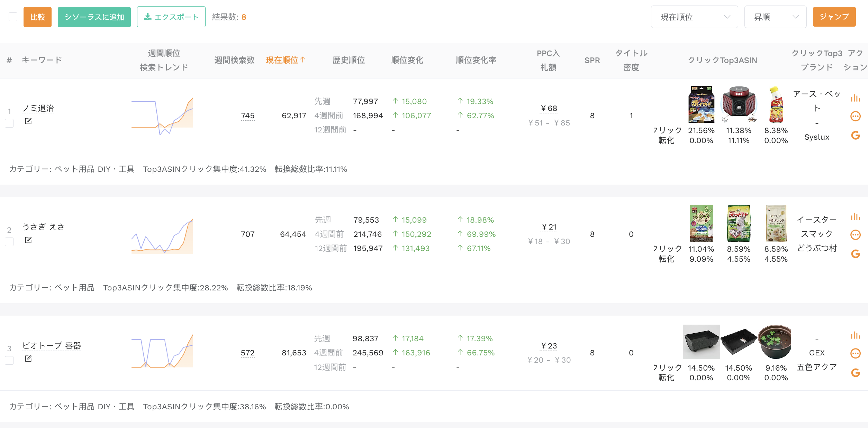Click the weekly search volume 707
Image resolution: width=868 pixels, height=428 pixels.
pos(248,234)
